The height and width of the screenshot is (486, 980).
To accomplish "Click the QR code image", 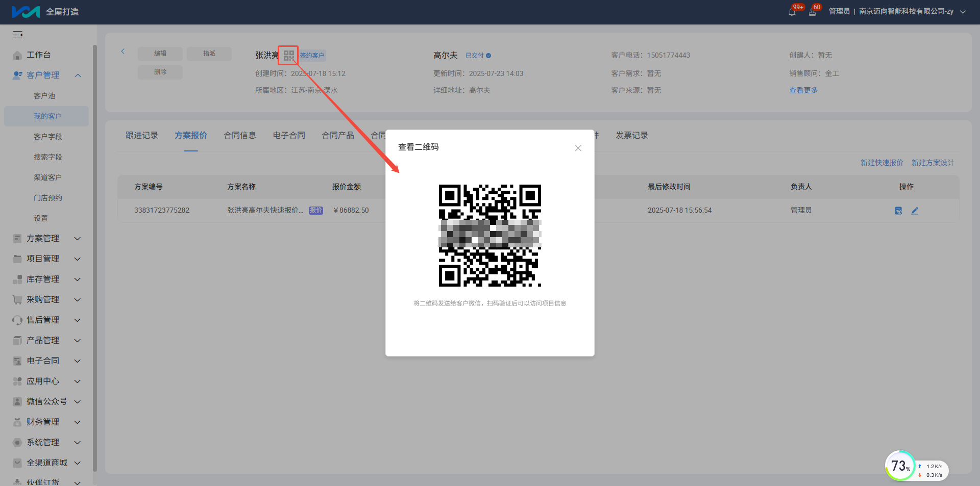I will coord(490,236).
